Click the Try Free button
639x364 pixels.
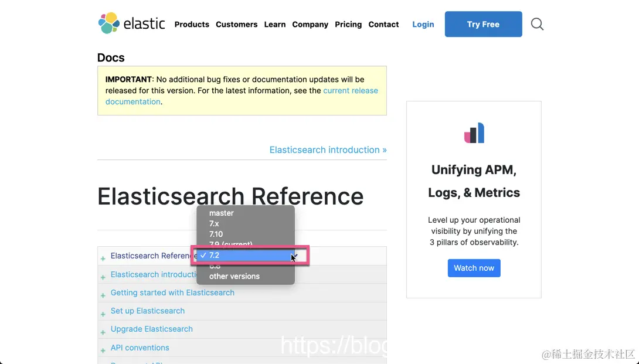(x=483, y=24)
